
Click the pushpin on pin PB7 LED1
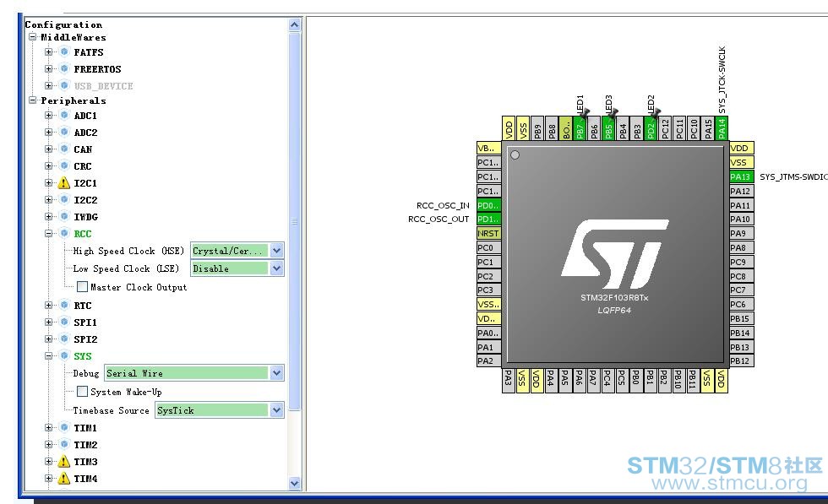(x=584, y=113)
